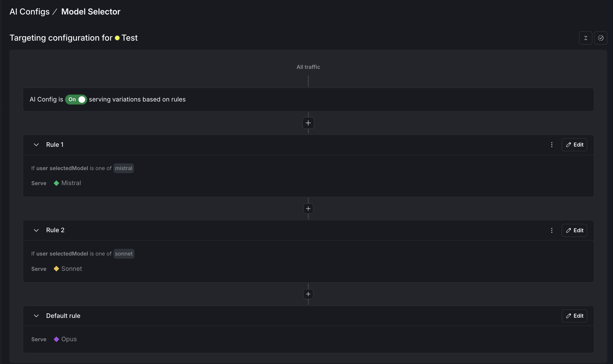This screenshot has height=364, width=613.
Task: Collapse Rule 1 with its chevron
Action: pyautogui.click(x=36, y=145)
